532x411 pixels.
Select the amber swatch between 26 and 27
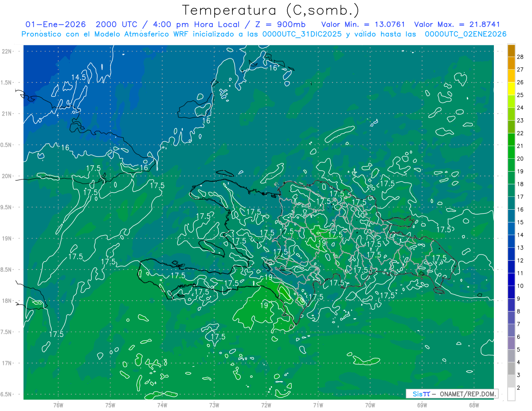[511, 76]
